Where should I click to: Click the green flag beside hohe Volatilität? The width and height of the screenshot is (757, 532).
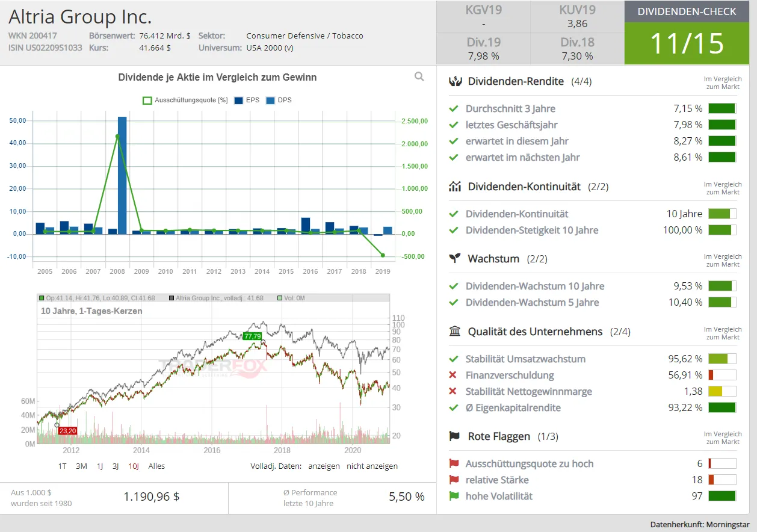(x=454, y=496)
